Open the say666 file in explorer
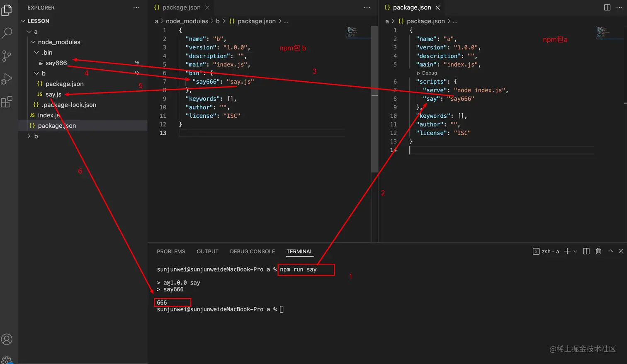The image size is (627, 364). pyautogui.click(x=83, y=63)
